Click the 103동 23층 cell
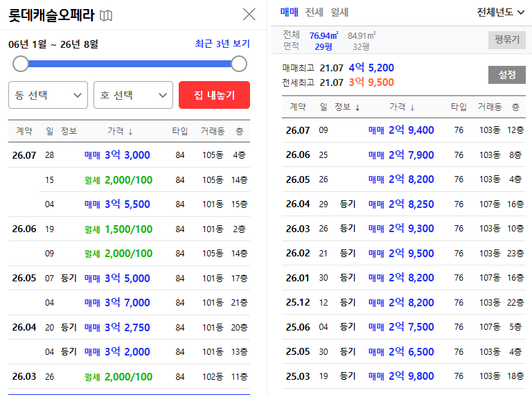 pos(502,253)
